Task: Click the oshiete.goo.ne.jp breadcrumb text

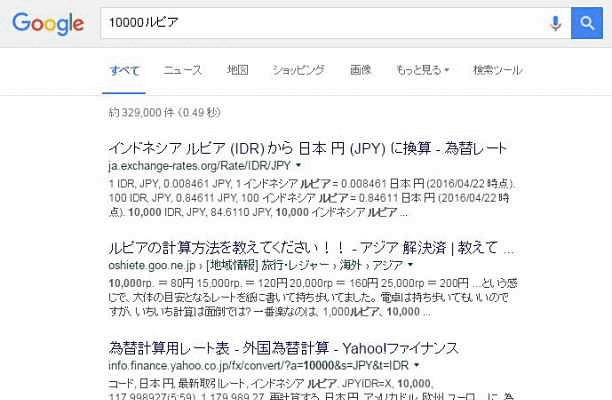Action: [x=256, y=265]
